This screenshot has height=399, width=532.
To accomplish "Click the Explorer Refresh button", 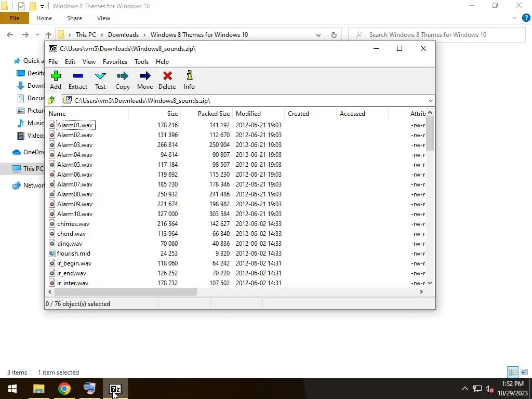I will [334, 35].
